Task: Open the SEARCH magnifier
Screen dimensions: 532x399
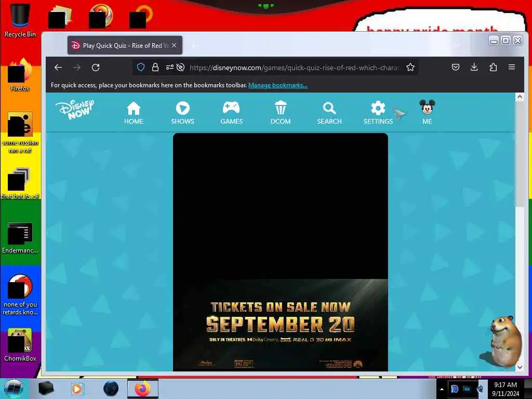Action: tap(329, 113)
